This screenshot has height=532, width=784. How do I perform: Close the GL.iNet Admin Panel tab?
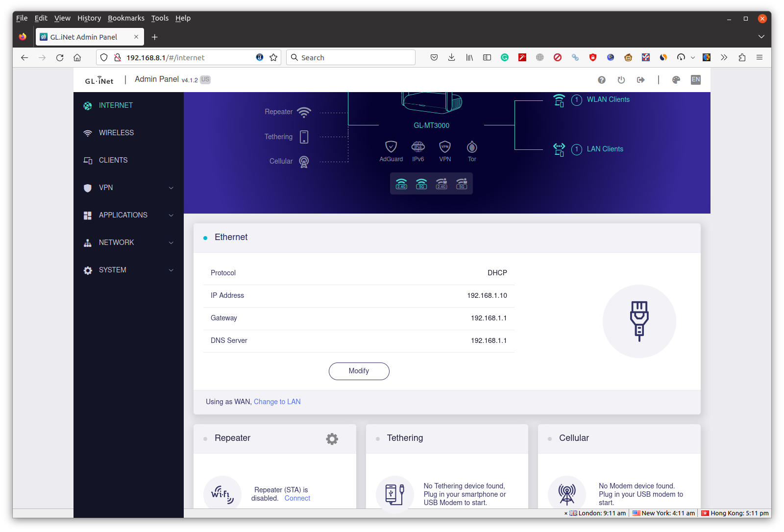click(136, 37)
